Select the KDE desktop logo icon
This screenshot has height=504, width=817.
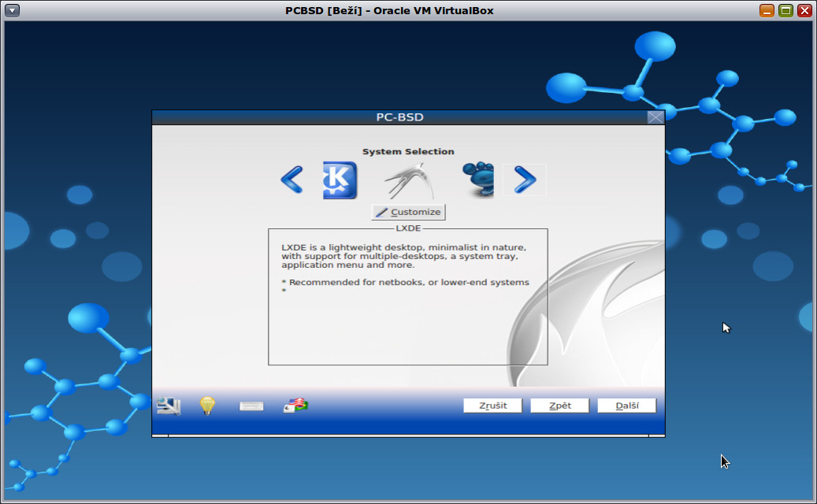click(x=339, y=180)
